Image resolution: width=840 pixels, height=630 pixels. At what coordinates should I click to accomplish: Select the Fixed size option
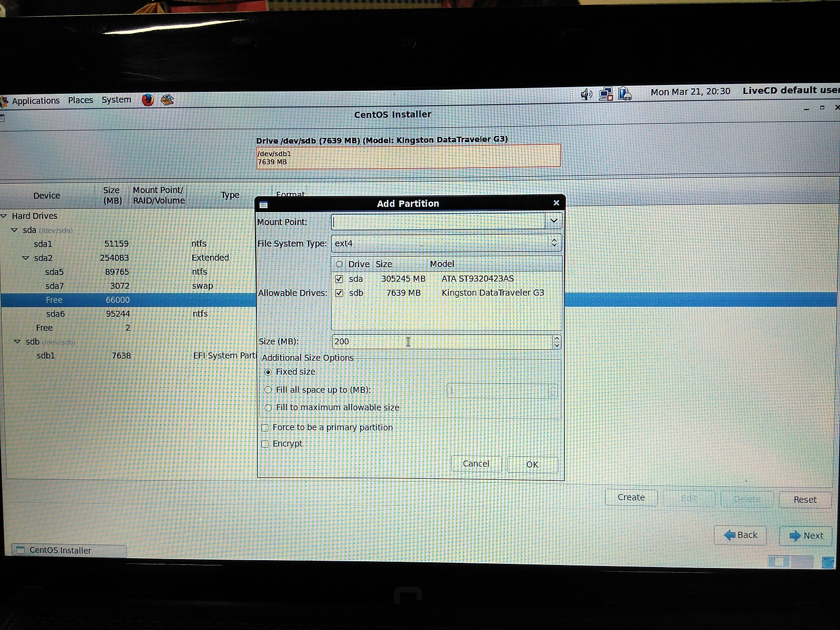pos(268,372)
